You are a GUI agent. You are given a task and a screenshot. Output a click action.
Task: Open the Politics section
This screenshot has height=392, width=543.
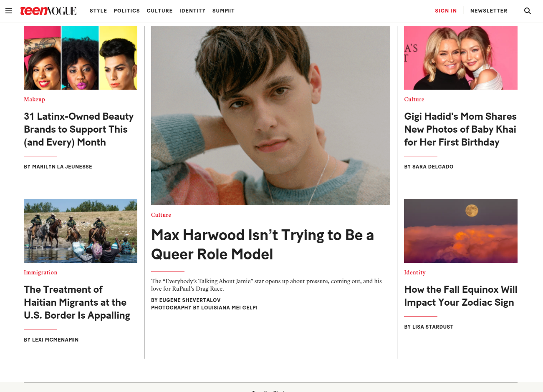[127, 11]
